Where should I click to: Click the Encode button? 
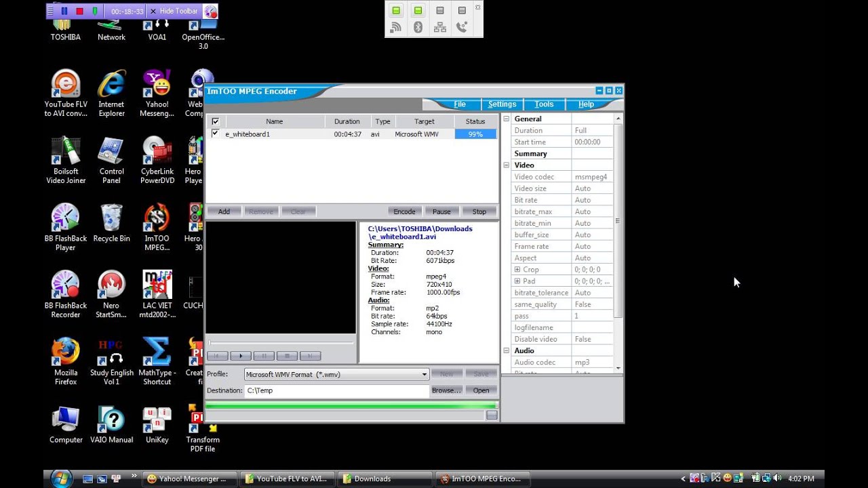404,211
